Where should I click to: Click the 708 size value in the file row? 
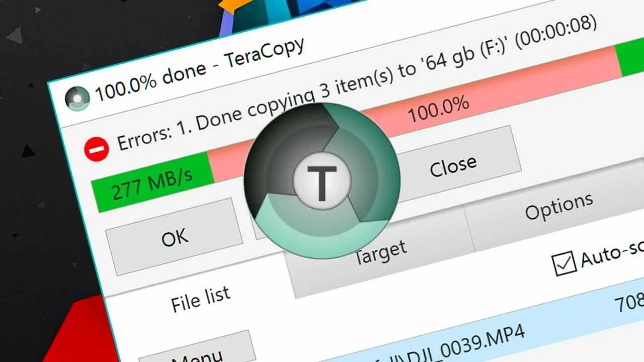[629, 302]
